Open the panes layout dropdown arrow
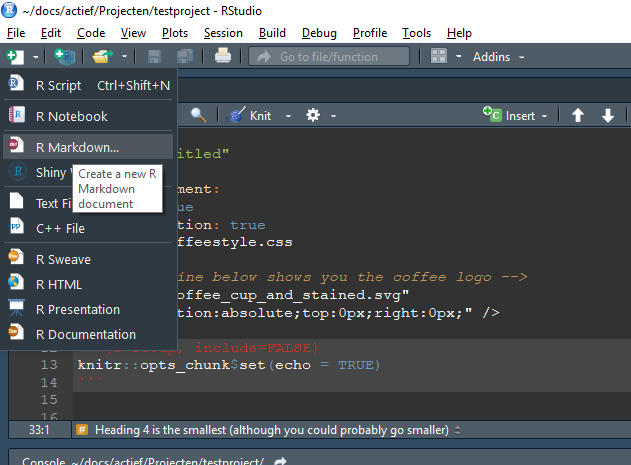This screenshot has width=631, height=465. tap(458, 56)
